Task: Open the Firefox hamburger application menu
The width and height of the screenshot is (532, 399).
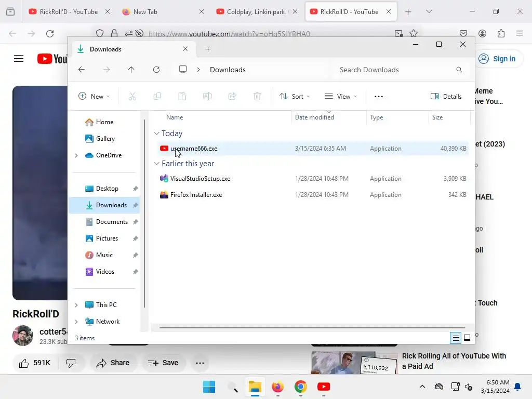Action: (x=520, y=33)
